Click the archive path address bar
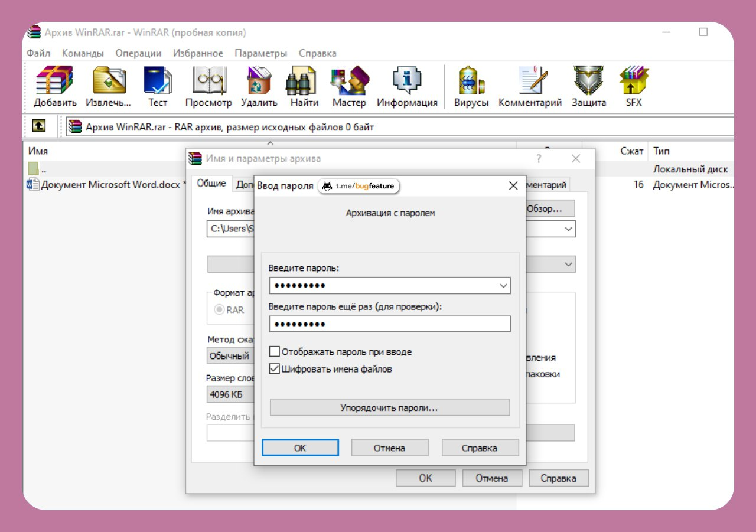756x532 pixels. pos(399,127)
